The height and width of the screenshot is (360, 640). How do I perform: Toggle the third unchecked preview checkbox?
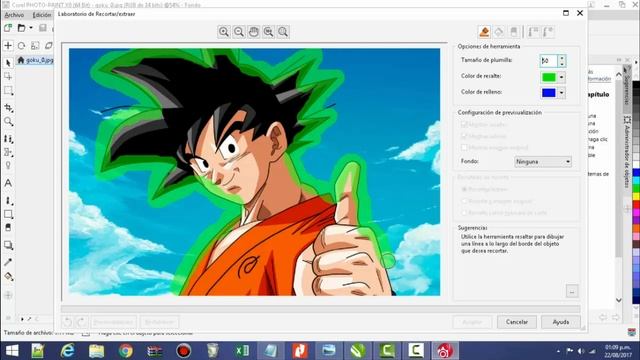click(x=464, y=147)
